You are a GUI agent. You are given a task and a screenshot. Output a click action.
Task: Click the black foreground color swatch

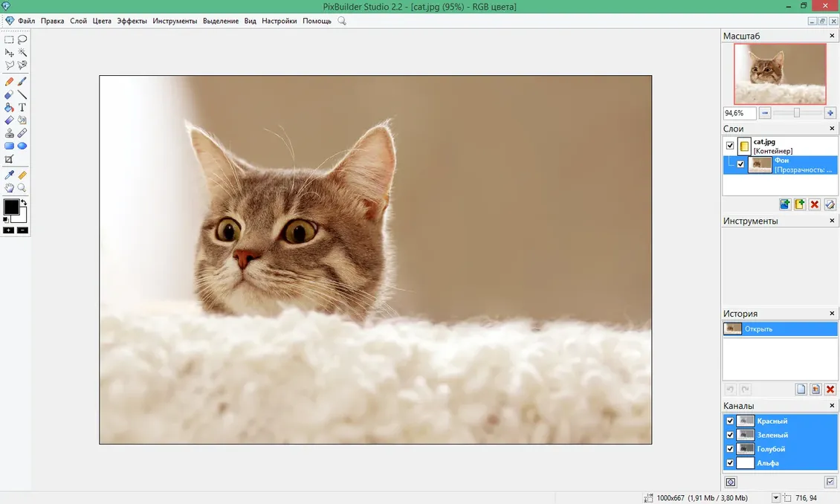[x=11, y=207]
